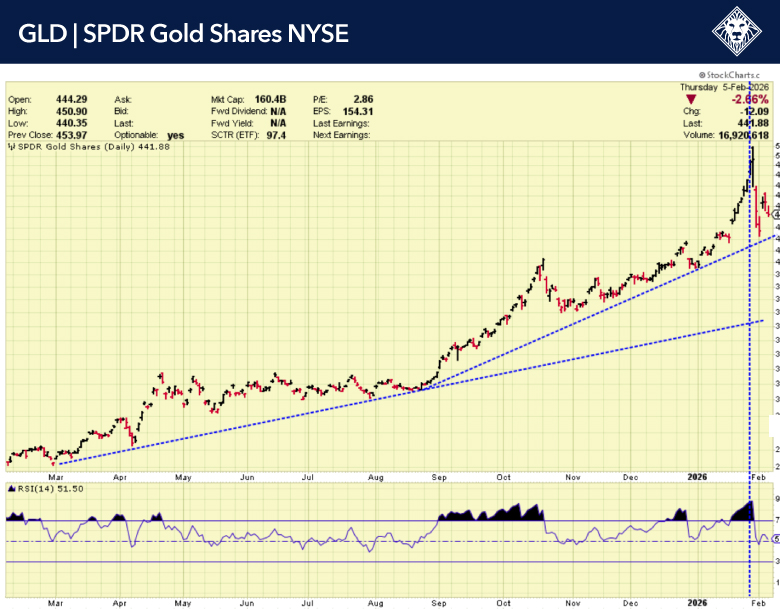Image resolution: width=780 pixels, height=609 pixels.
Task: Click the small icon before SPDR Gold Shares (Daily)
Action: [11, 147]
